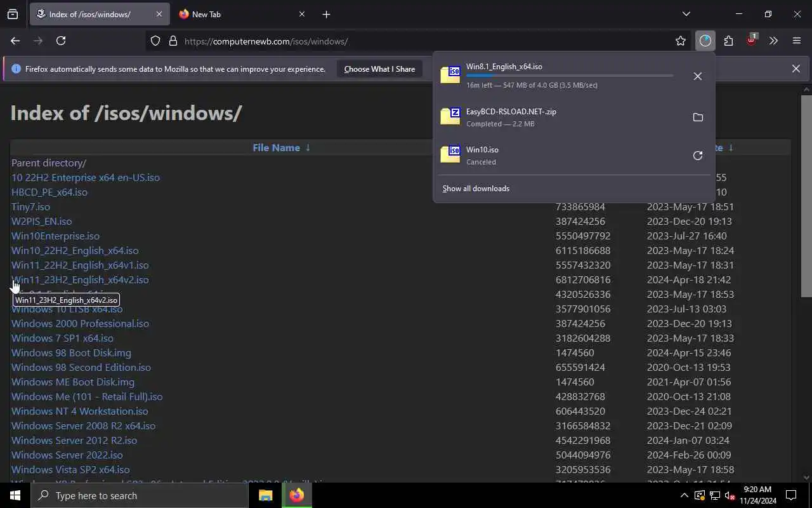
Task: Open Firefox View from tab bar icon
Action: point(13,14)
